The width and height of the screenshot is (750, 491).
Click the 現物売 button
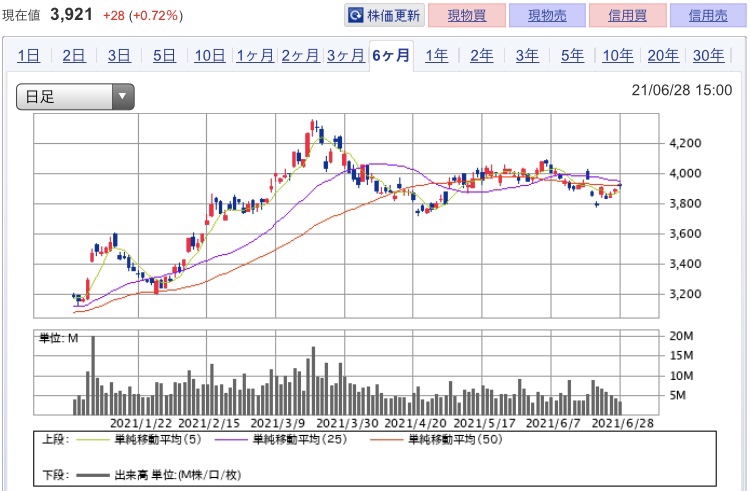[547, 15]
